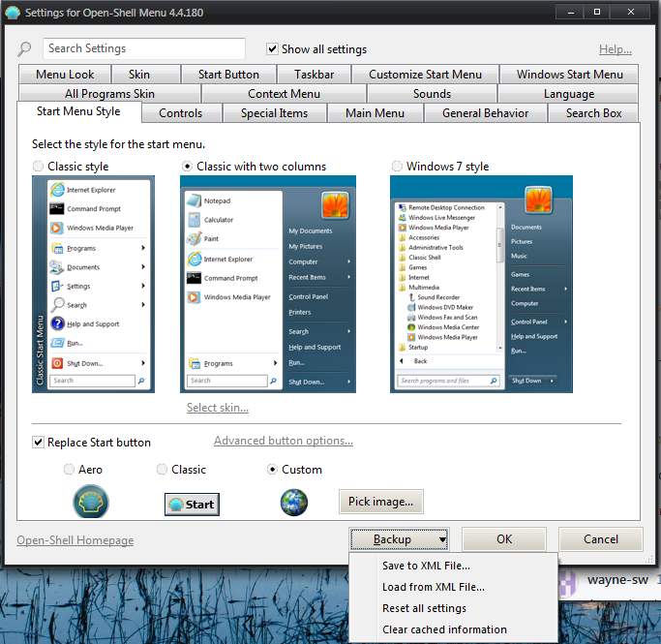661x644 pixels.
Task: Open the Controls tab
Action: pos(180,113)
